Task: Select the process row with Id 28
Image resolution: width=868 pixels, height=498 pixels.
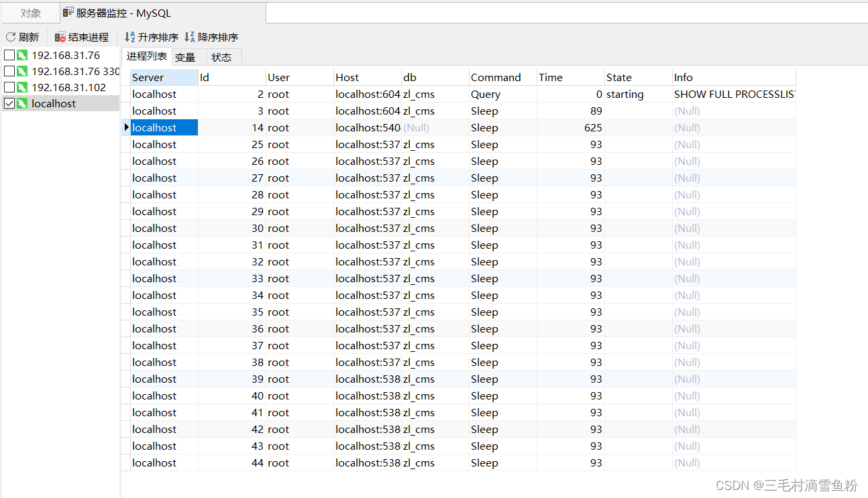Action: [463, 195]
